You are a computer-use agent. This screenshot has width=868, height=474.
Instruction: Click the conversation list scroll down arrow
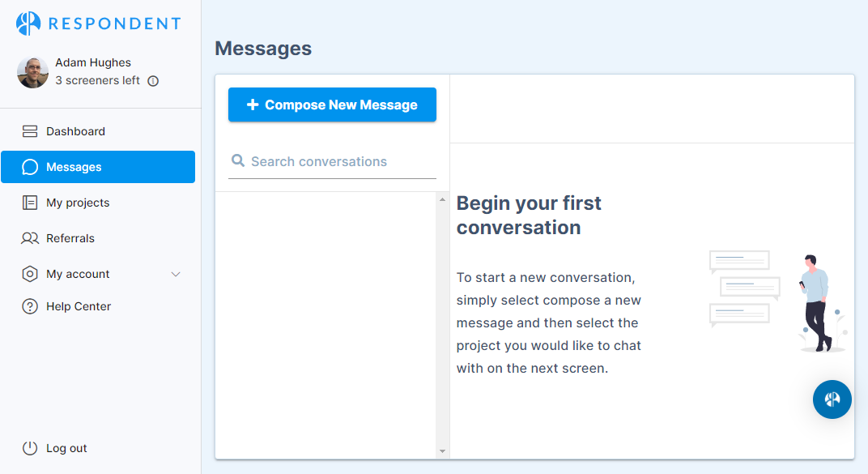tap(442, 451)
